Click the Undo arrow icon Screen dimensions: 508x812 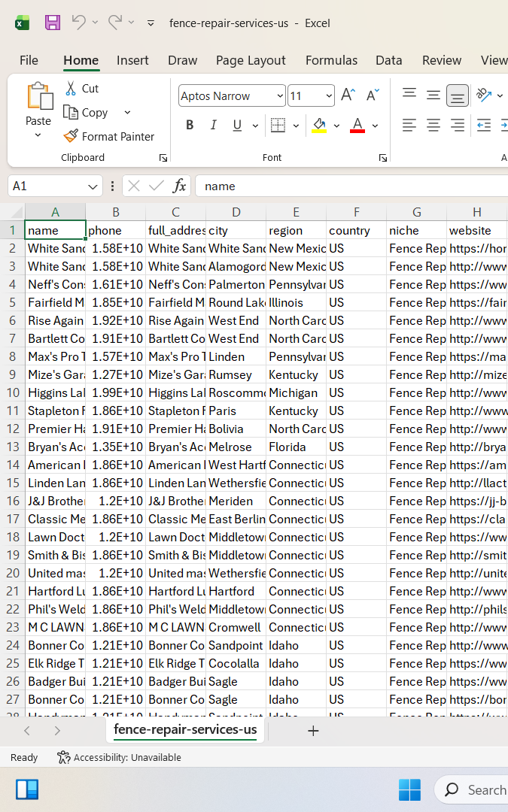79,23
